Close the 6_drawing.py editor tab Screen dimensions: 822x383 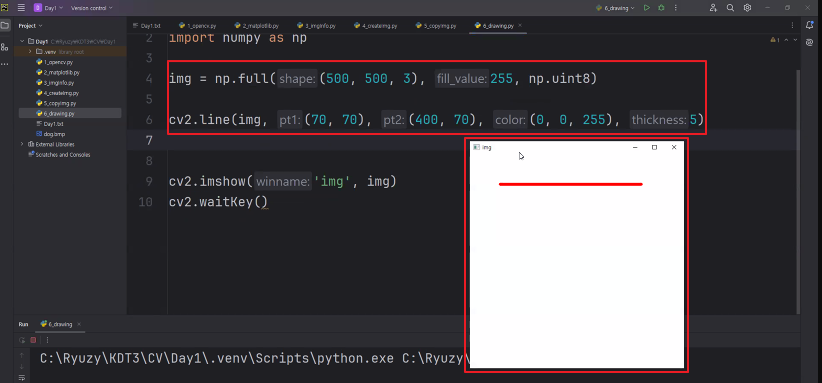click(x=521, y=26)
